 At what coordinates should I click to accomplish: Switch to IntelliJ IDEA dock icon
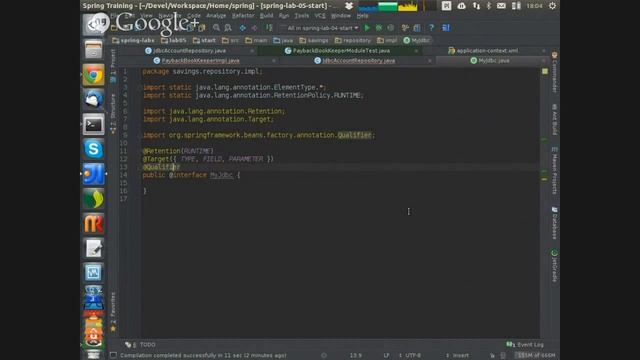click(93, 174)
